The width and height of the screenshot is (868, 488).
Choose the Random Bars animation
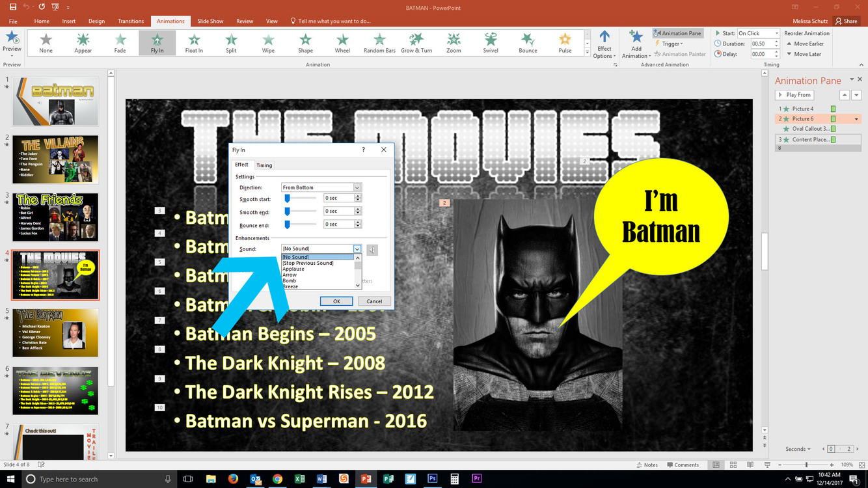click(379, 43)
